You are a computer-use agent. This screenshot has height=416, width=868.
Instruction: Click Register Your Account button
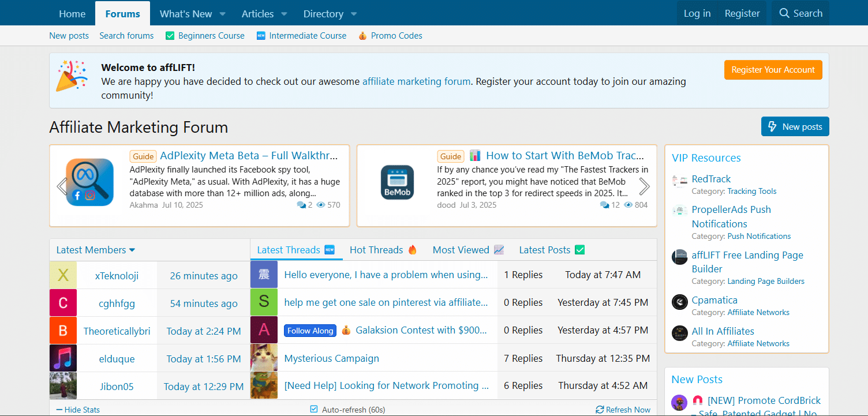[x=773, y=70]
